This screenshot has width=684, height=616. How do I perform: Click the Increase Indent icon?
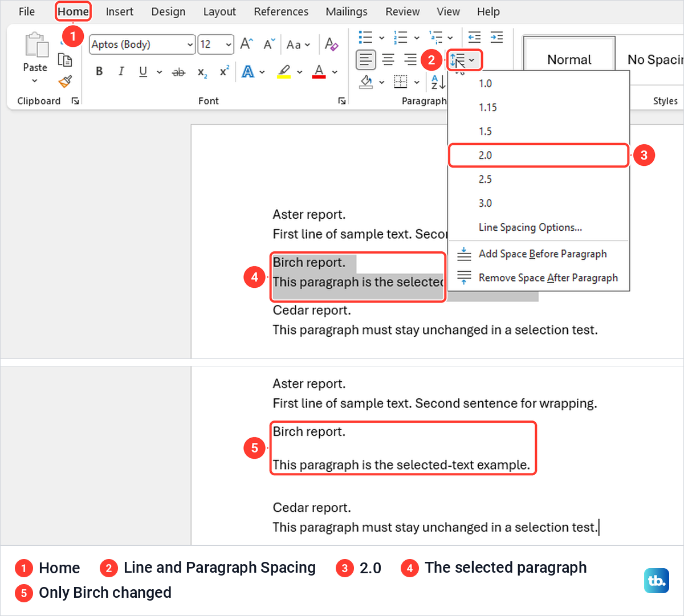[x=497, y=38]
